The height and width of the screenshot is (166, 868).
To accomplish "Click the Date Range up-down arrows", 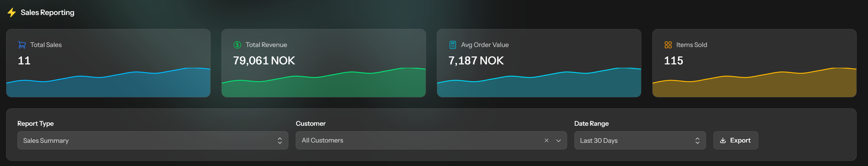I will (697, 140).
